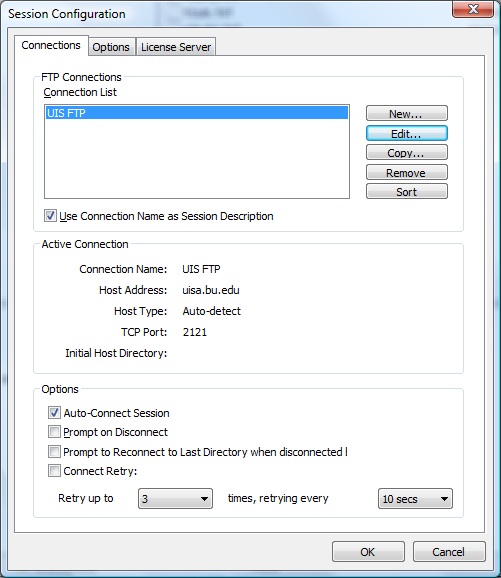The width and height of the screenshot is (501, 578).
Task: Disable Auto-Connect Session checkbox
Action: click(54, 412)
